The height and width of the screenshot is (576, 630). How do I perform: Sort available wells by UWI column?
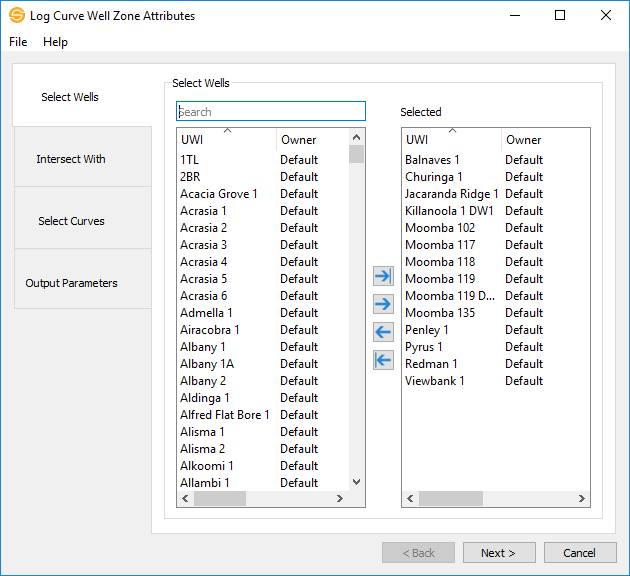[x=226, y=140]
